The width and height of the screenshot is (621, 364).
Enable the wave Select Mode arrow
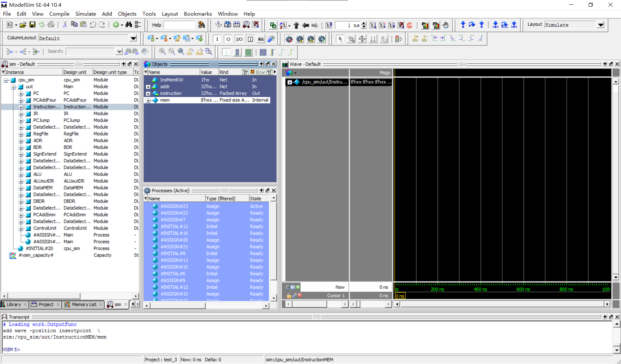point(340,39)
